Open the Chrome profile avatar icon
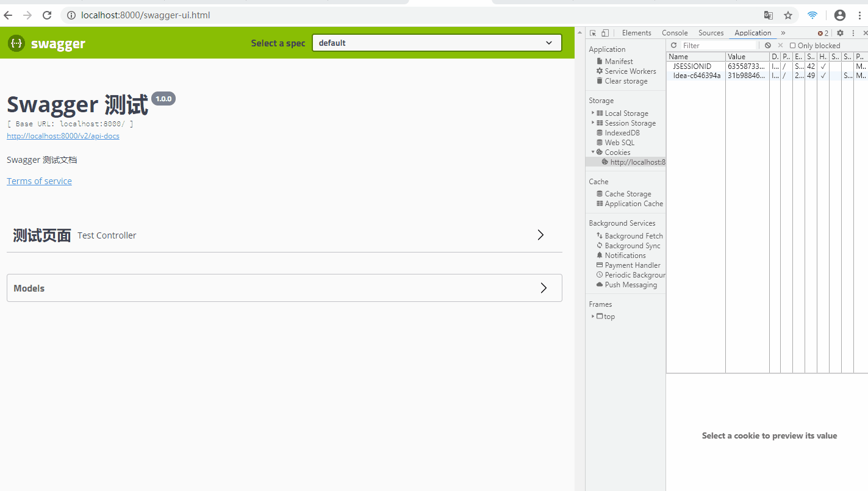The image size is (868, 491). [x=840, y=15]
